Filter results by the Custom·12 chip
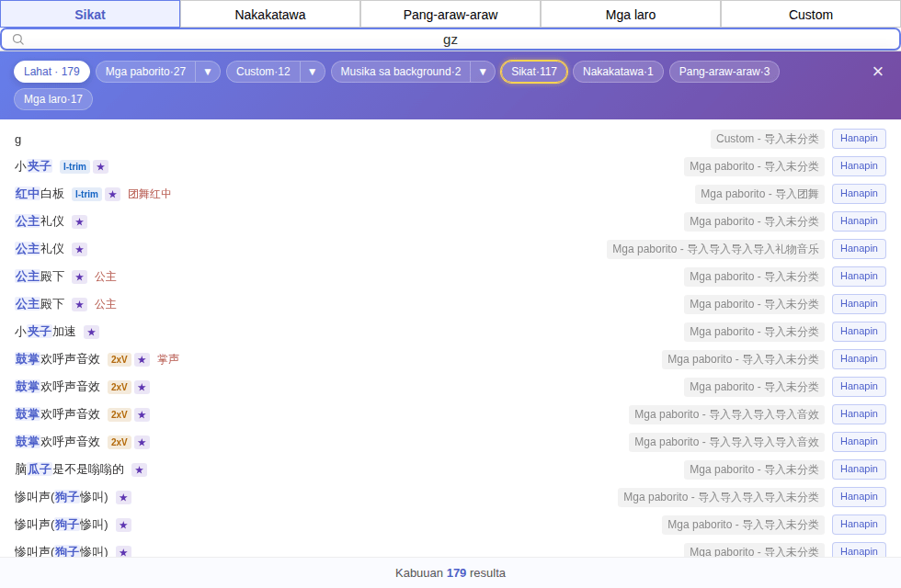The height and width of the screenshot is (588, 901). pos(263,72)
